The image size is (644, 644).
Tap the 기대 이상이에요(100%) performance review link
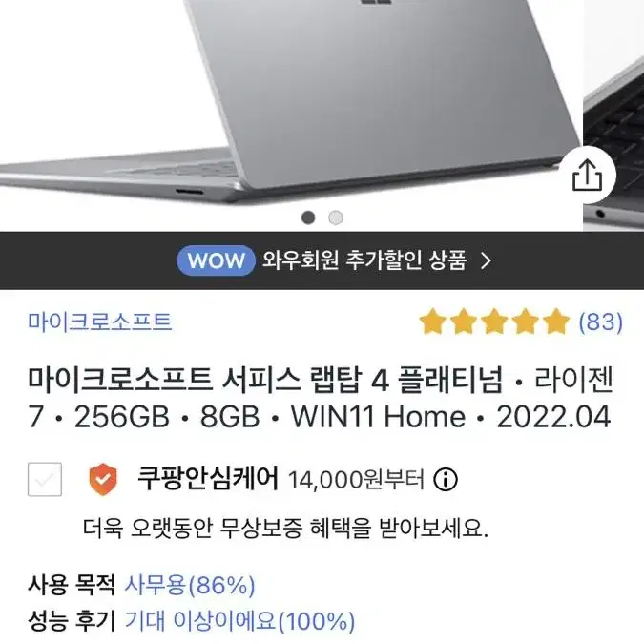pos(239,620)
